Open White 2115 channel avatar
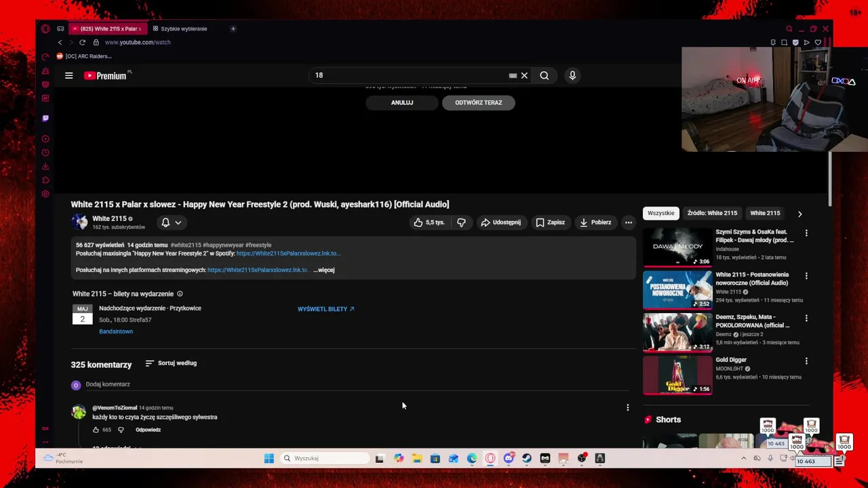Screen dimensions: 868x488 (x=79, y=222)
